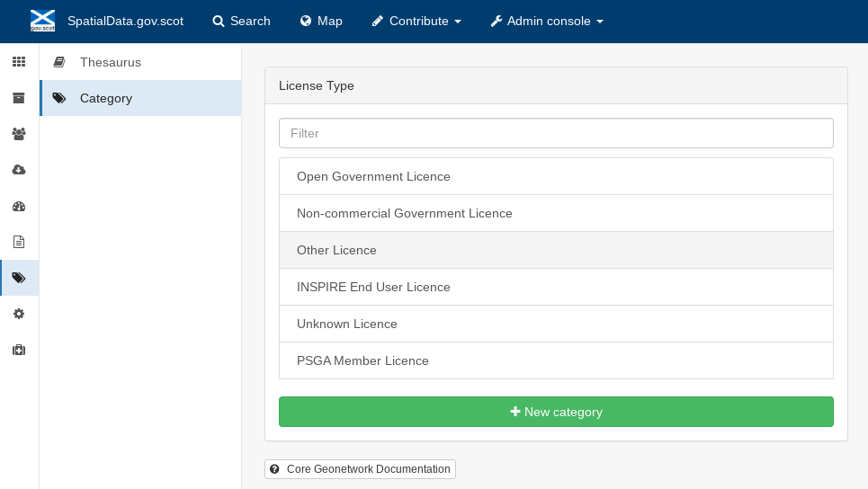Viewport: 868px width, 489px height.
Task: Select Other Licence category
Action: tap(556, 250)
